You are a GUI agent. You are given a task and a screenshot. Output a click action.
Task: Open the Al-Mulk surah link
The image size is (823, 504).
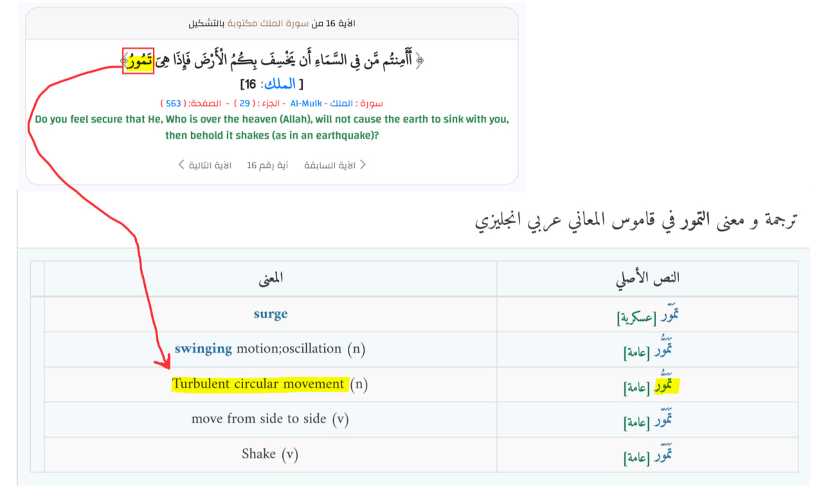[x=306, y=103]
